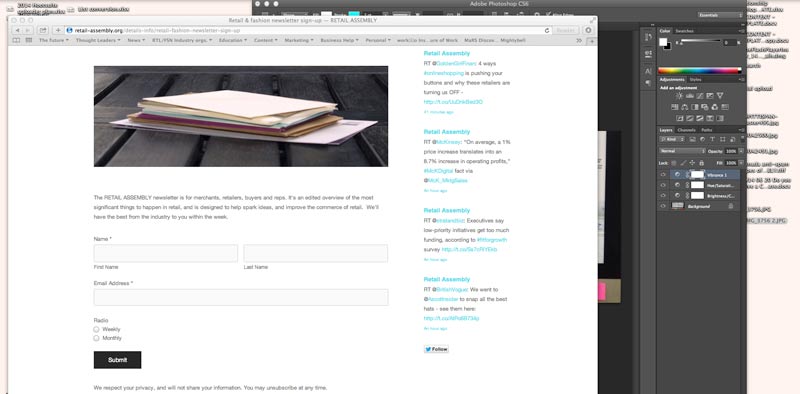Show Safari Top Sites grid
The height and width of the screenshot is (394, 800).
tap(29, 40)
